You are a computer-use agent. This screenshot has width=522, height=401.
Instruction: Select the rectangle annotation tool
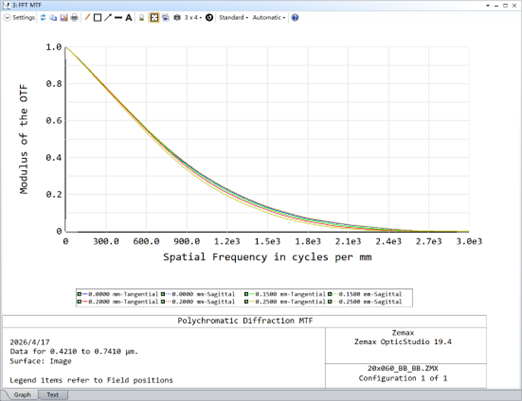[97, 18]
